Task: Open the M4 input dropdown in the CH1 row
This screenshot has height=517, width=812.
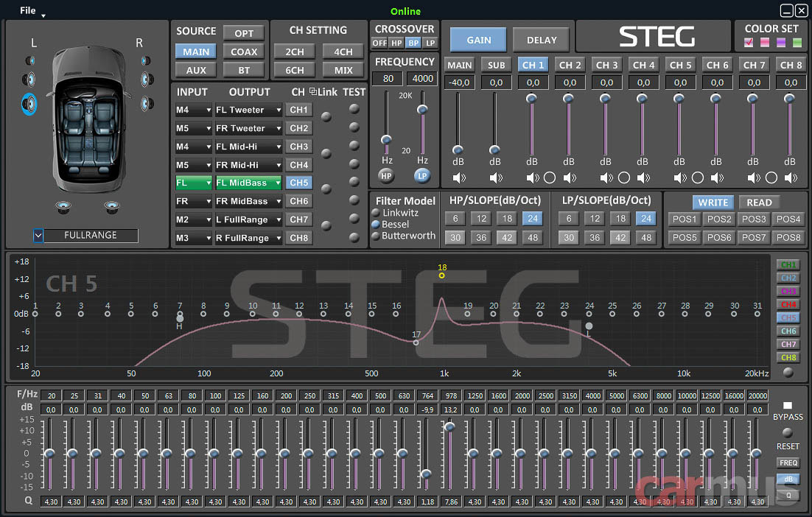Action: [x=194, y=110]
